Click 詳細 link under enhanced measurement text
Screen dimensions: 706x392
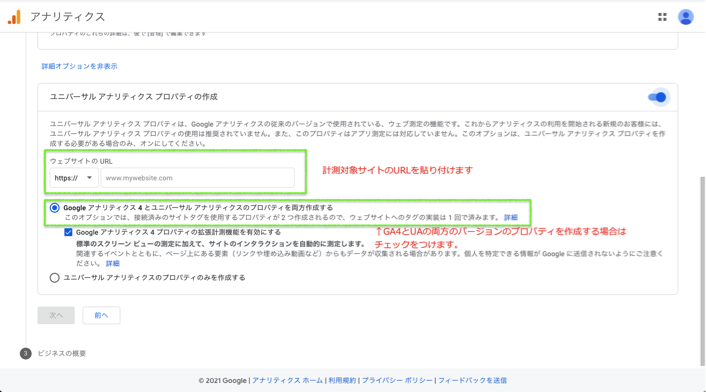point(113,263)
